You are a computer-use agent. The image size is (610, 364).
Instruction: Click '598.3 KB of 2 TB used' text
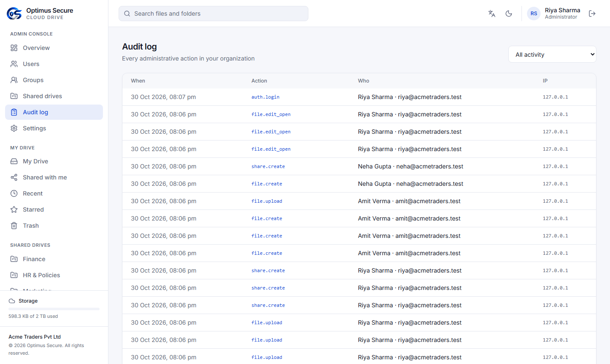click(x=33, y=316)
